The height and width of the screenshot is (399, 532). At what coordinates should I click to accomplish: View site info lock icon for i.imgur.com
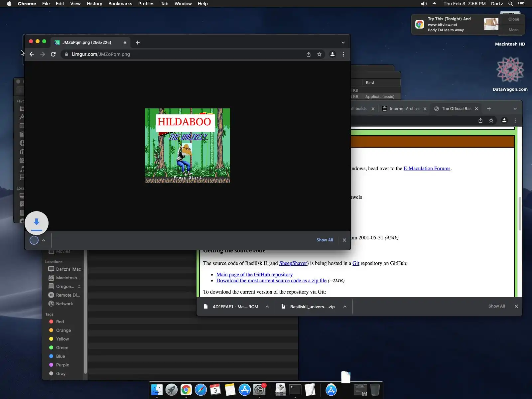[66, 54]
